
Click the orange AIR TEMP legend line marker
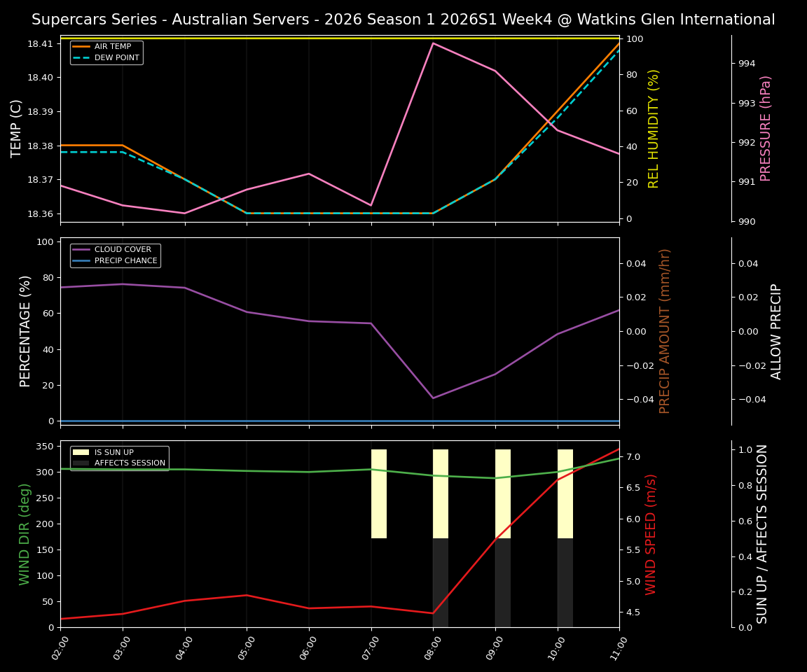coord(82,46)
